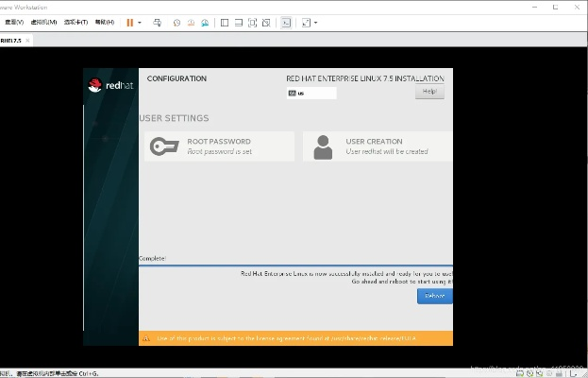Click the us keyboard layout field
Image resolution: width=588 pixels, height=378 pixels.
[312, 94]
